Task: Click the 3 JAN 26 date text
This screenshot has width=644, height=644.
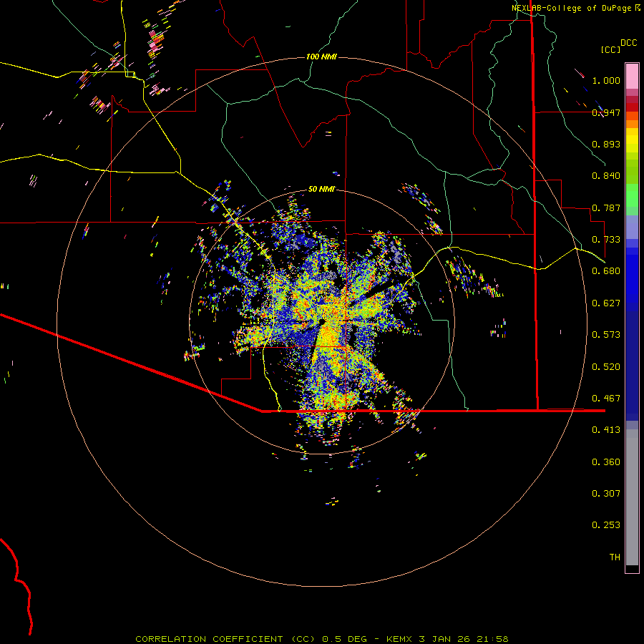Action: [x=444, y=639]
